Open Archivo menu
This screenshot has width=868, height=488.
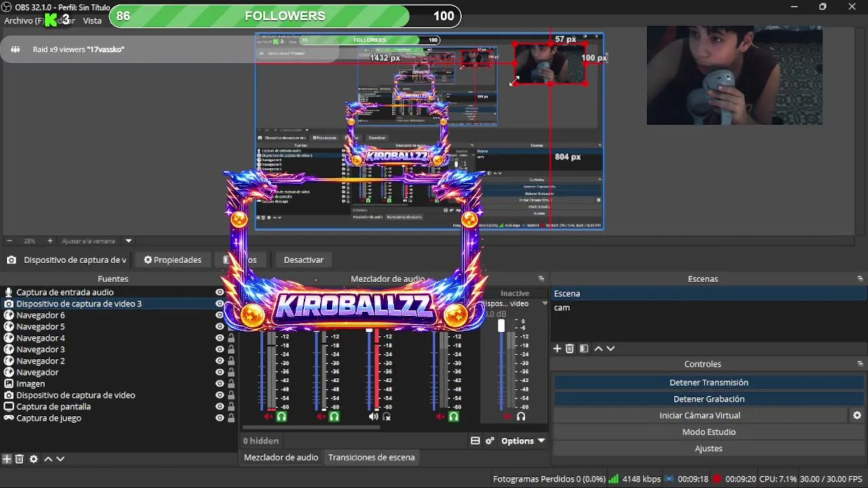pos(23,20)
